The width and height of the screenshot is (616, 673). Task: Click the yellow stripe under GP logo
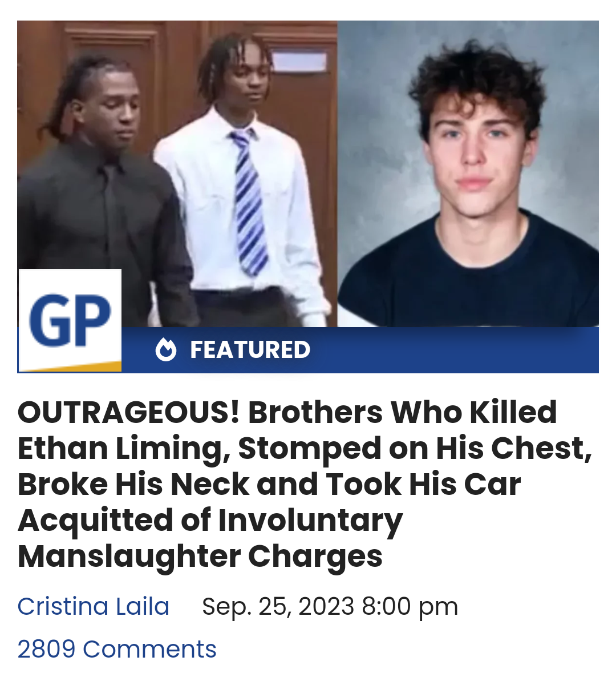click(x=71, y=366)
